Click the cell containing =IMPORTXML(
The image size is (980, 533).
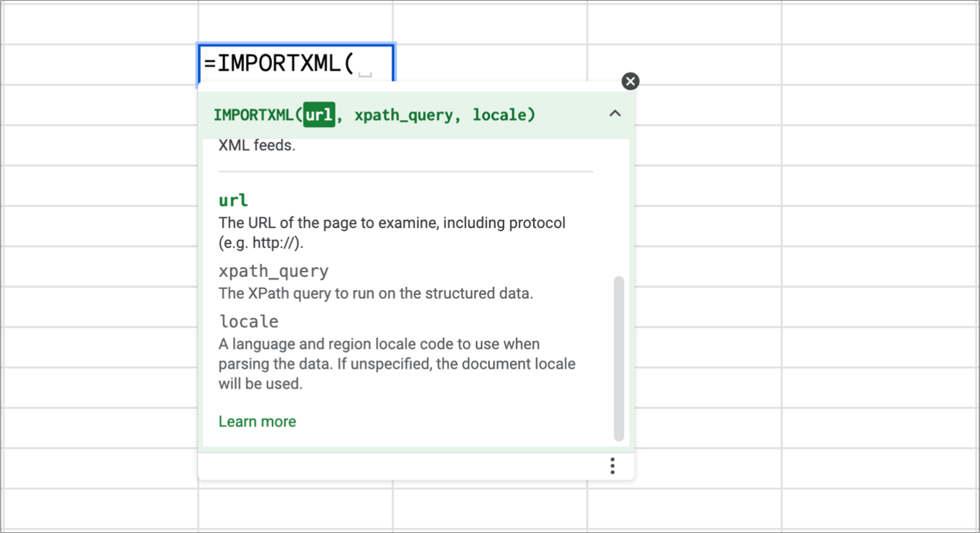pos(296,64)
